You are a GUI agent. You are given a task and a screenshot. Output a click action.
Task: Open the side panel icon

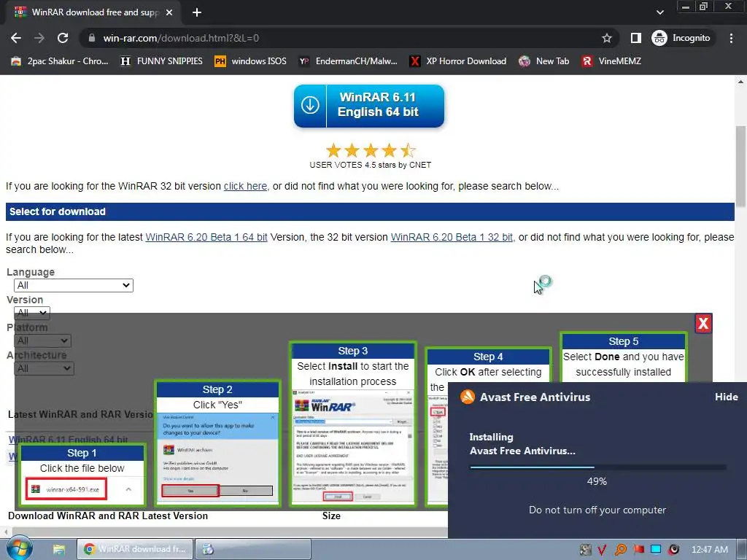click(x=635, y=38)
